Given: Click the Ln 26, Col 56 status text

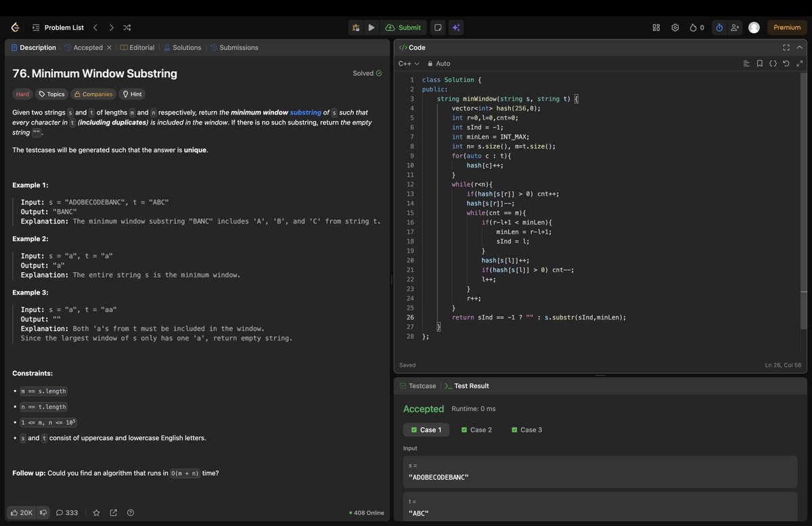Looking at the screenshot, I should click(783, 365).
